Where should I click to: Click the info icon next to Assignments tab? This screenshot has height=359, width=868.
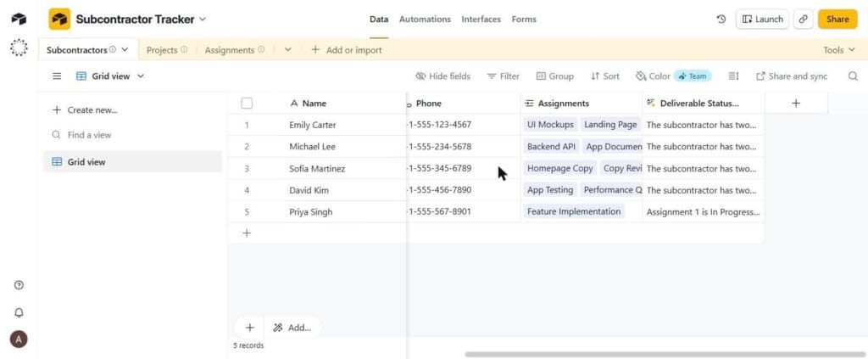coord(261,50)
